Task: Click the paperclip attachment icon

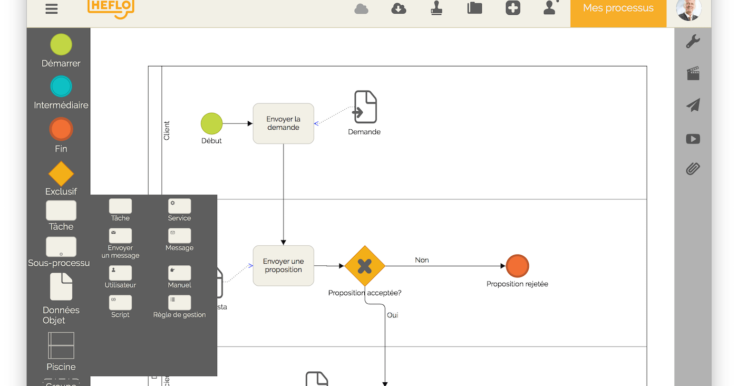Action: click(x=693, y=169)
